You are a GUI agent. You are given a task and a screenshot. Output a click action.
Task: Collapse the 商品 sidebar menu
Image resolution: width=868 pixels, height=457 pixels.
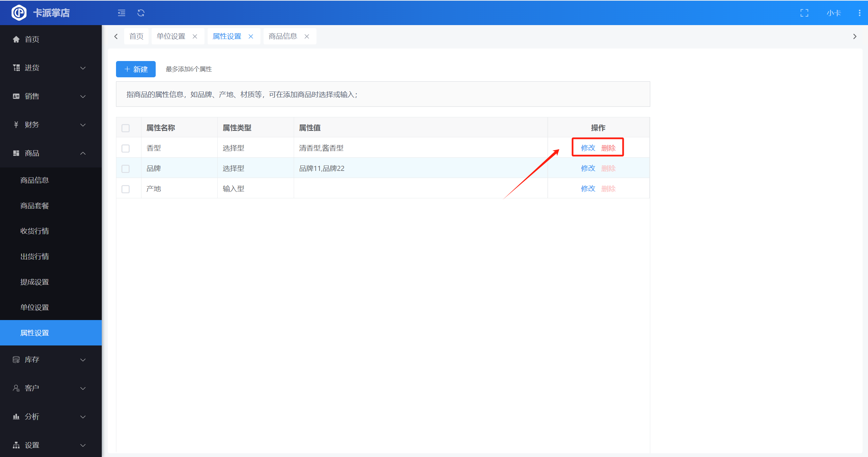coord(50,153)
